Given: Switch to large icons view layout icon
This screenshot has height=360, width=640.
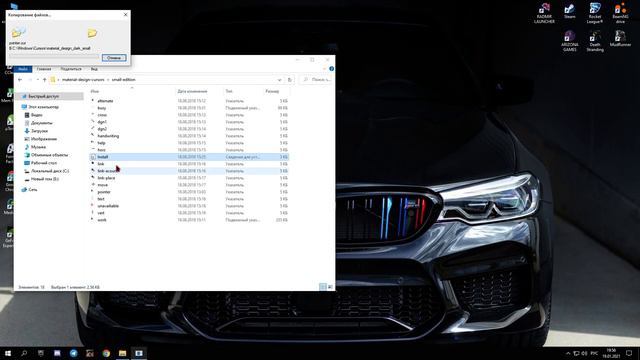Looking at the screenshot, I should (330, 287).
